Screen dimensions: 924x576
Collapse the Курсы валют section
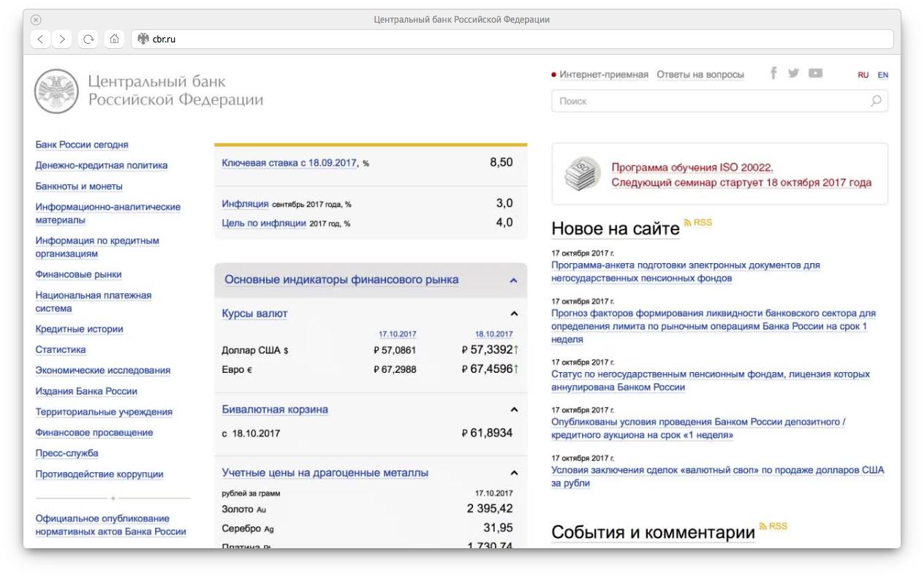pyautogui.click(x=514, y=314)
